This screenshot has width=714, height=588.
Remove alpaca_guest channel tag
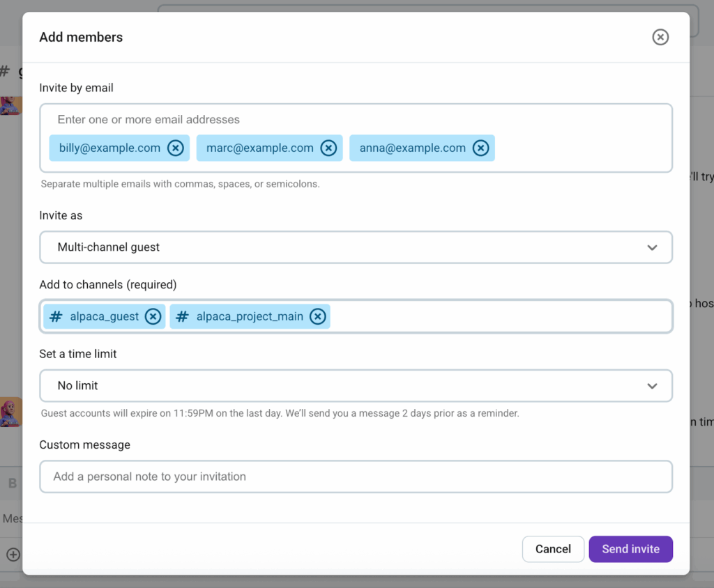pyautogui.click(x=153, y=316)
